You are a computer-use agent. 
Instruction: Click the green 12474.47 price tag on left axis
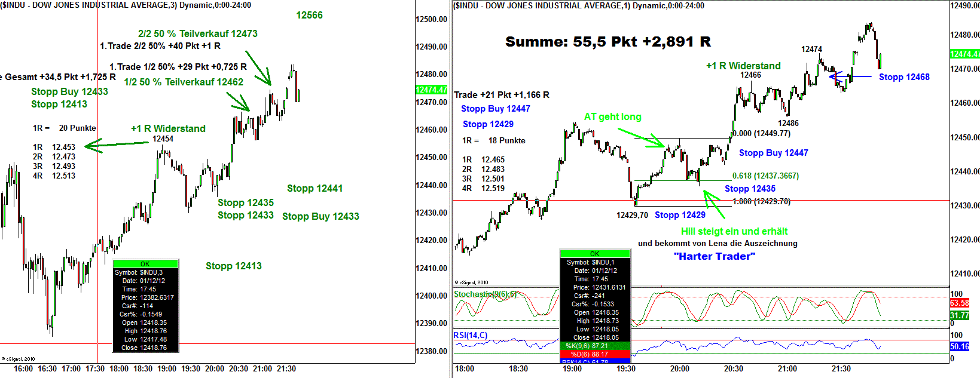tap(431, 90)
